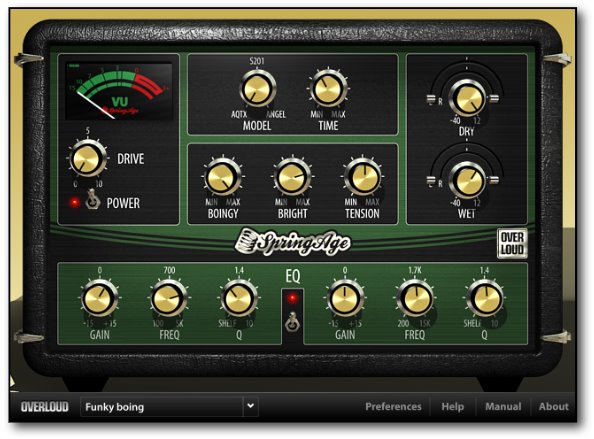The image size is (594, 439).
Task: Click the EQ section label
Action: pyautogui.click(x=292, y=276)
